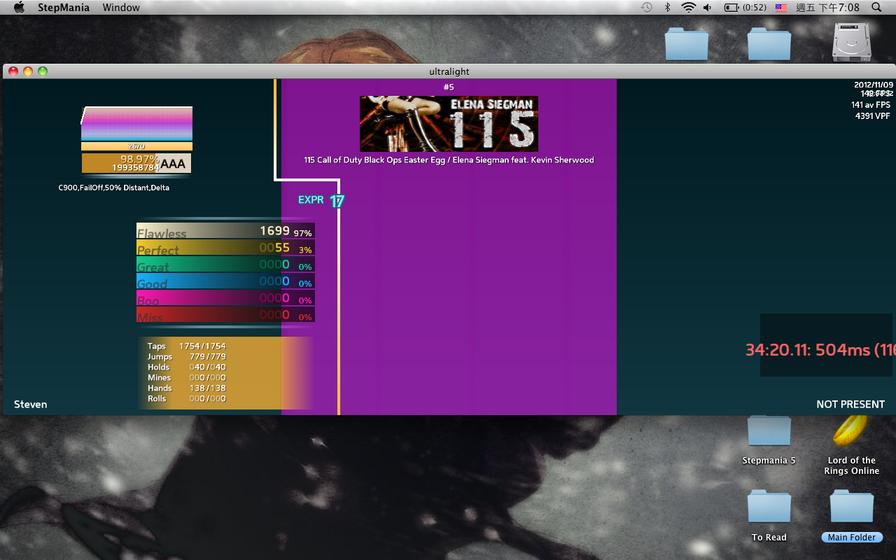The width and height of the screenshot is (896, 560).
Task: Select the Lord of the Rings Online icon
Action: click(x=851, y=446)
